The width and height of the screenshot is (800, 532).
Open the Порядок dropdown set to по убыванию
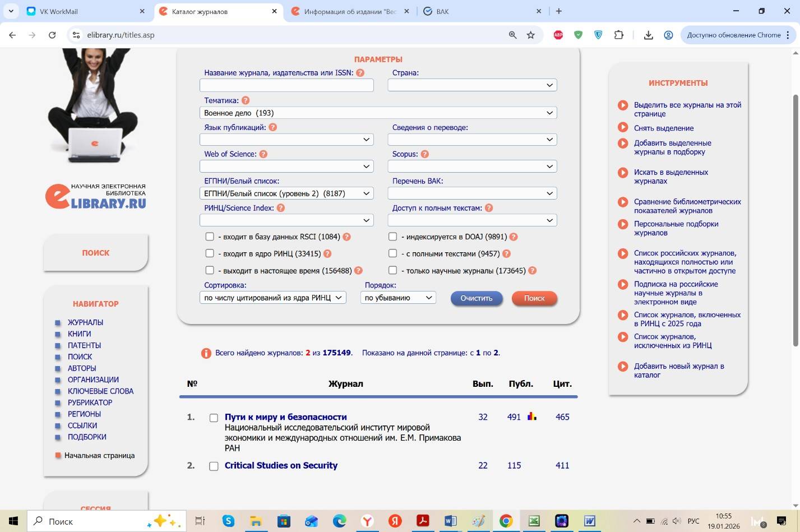[x=398, y=298]
